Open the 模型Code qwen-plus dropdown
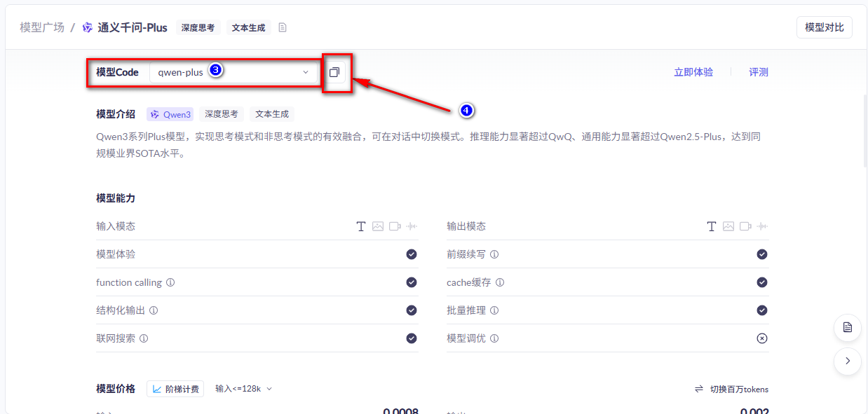This screenshot has width=868, height=414. 233,72
